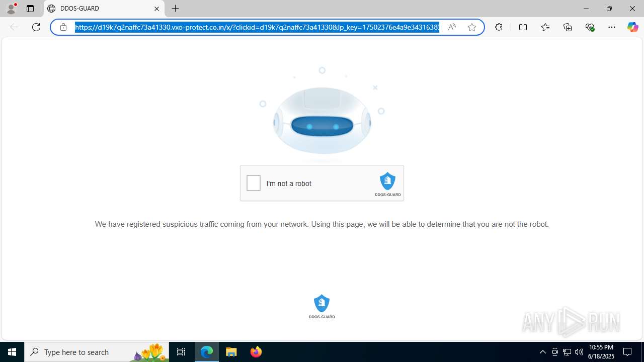The image size is (644, 362).
Task: Open Tab actions menu
Action: [x=30, y=9]
